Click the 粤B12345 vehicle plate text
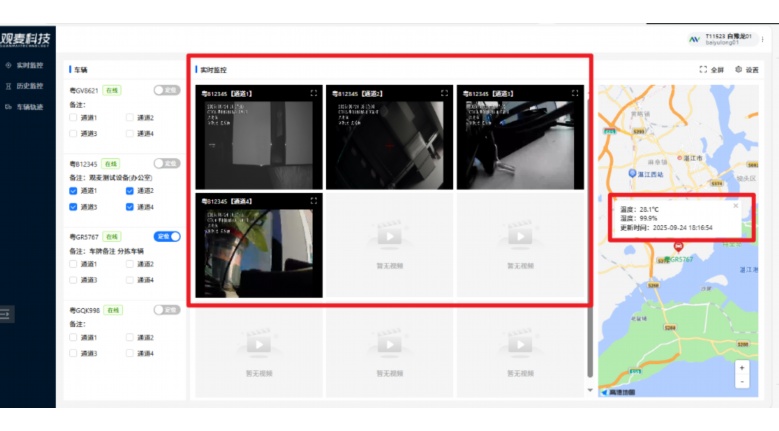This screenshot has width=779, height=431. click(83, 164)
